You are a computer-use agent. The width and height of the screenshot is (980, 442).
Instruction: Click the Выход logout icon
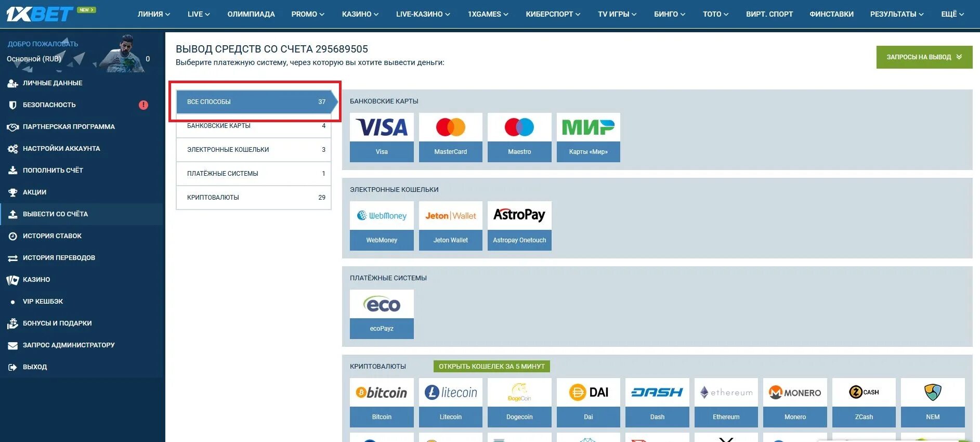[x=12, y=367]
